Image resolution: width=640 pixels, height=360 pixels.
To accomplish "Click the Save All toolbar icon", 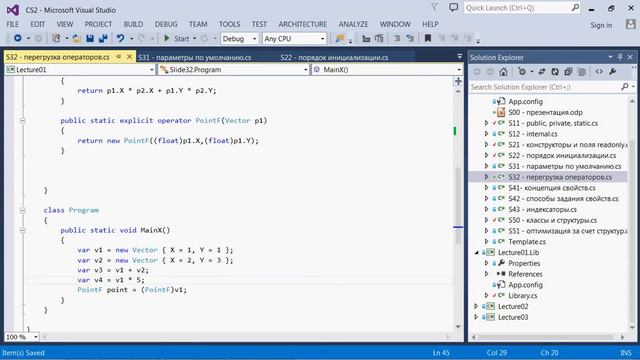I will point(103,38).
